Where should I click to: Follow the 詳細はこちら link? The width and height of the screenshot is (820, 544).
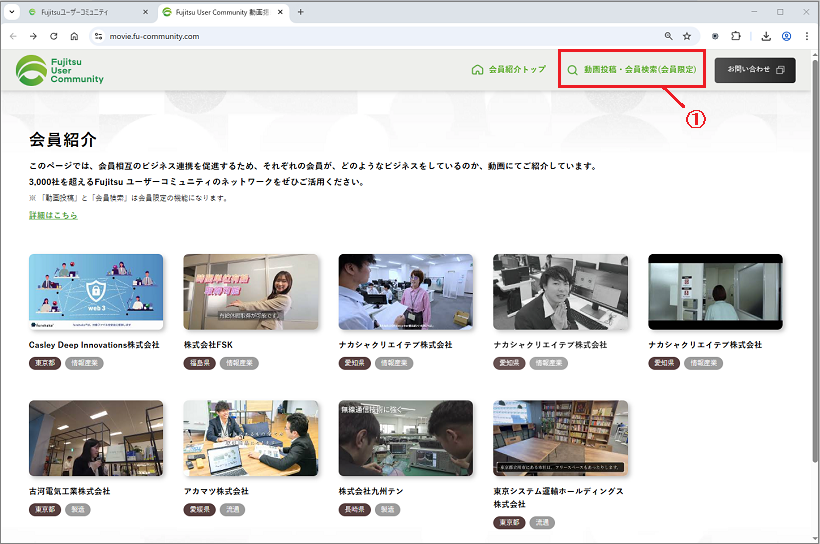[x=53, y=215]
